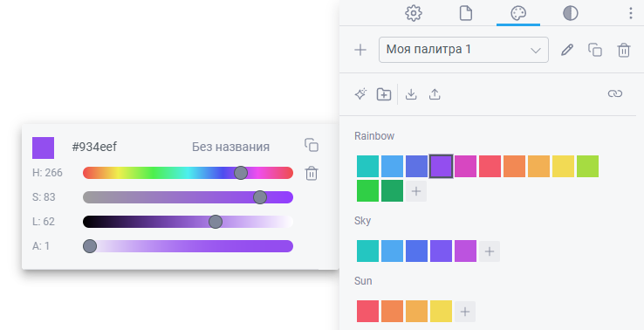Image resolution: width=644 pixels, height=330 pixels.
Task: Click the S: 83 saturation label
Action: [x=44, y=197]
